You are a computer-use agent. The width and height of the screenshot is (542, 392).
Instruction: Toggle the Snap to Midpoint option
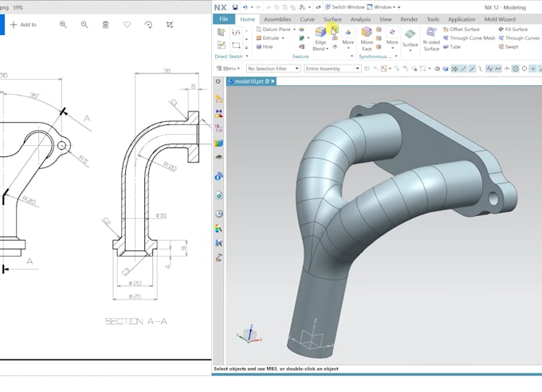pos(472,69)
